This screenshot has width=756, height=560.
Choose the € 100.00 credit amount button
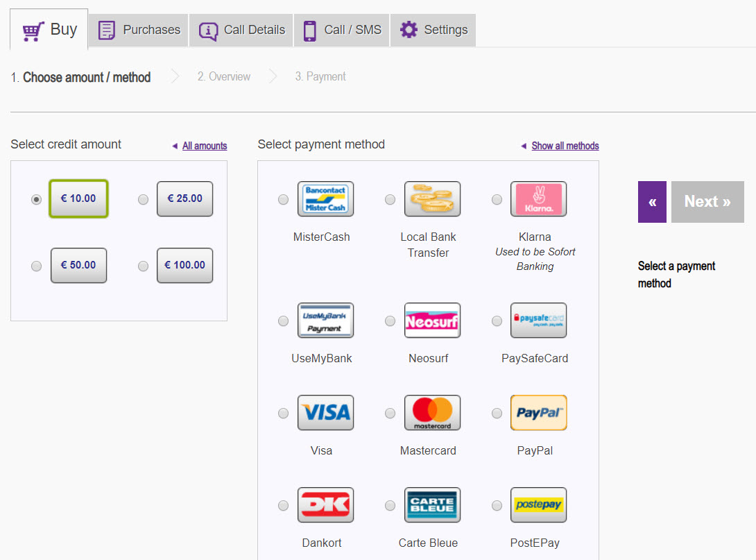pos(184,265)
